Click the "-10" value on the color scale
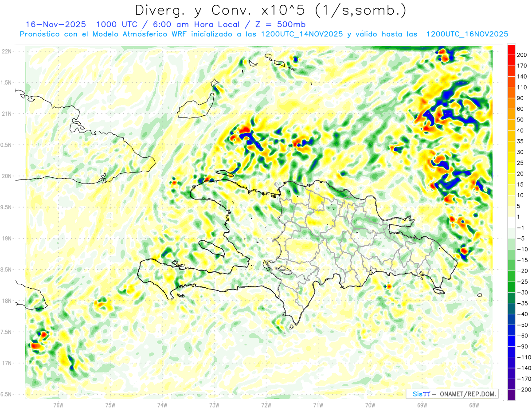Image resolution: width=532 pixels, height=411 pixels. tap(523, 250)
